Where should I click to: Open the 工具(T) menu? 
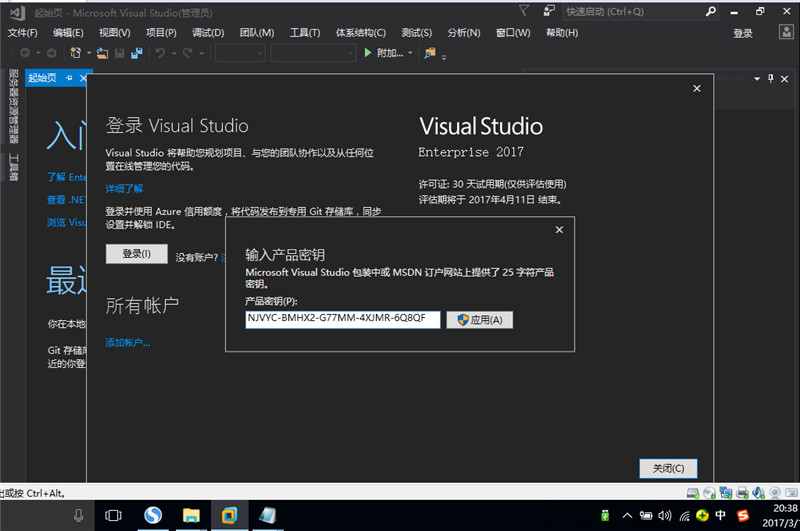point(305,33)
